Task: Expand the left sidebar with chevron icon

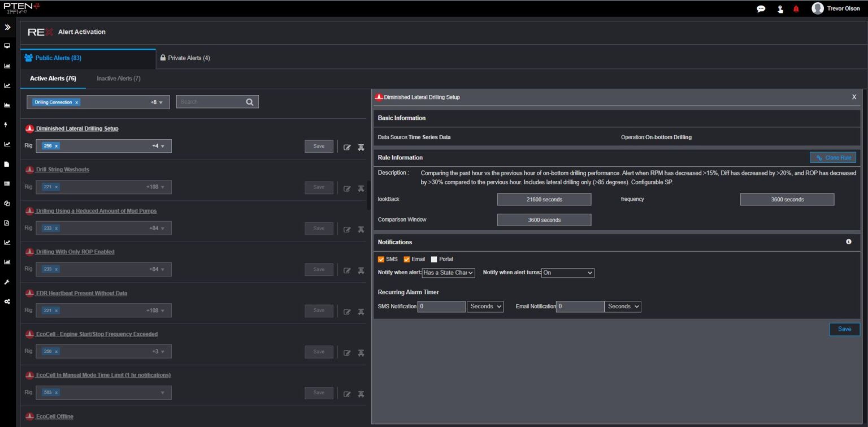Action: click(x=7, y=27)
